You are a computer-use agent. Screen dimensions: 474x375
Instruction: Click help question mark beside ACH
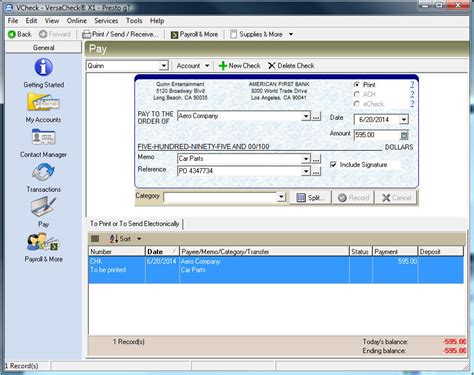tap(412, 94)
